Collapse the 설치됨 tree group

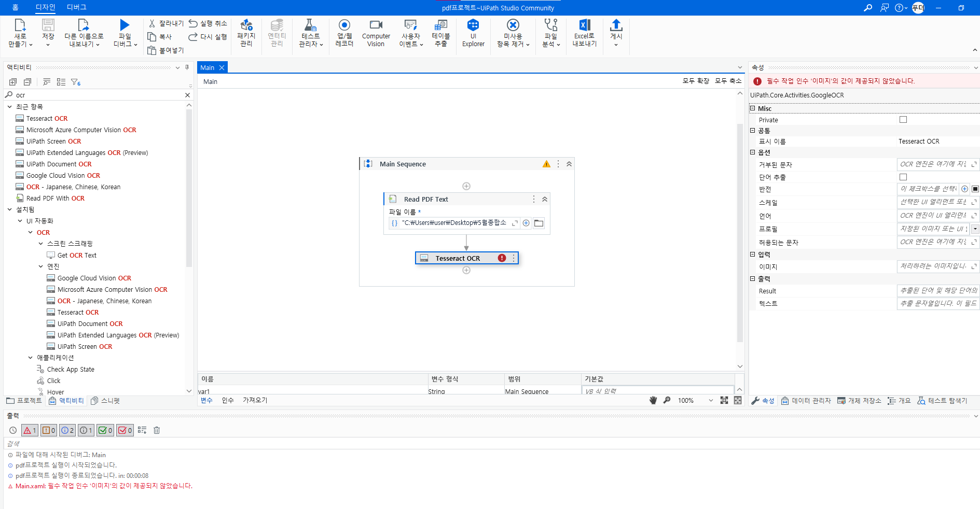pyautogui.click(x=9, y=209)
